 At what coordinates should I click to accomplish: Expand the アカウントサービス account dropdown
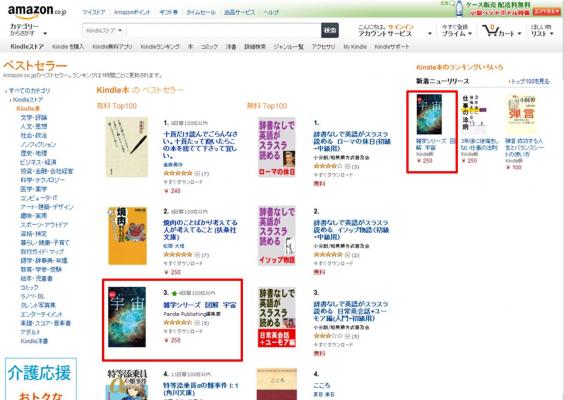pyautogui.click(x=395, y=30)
